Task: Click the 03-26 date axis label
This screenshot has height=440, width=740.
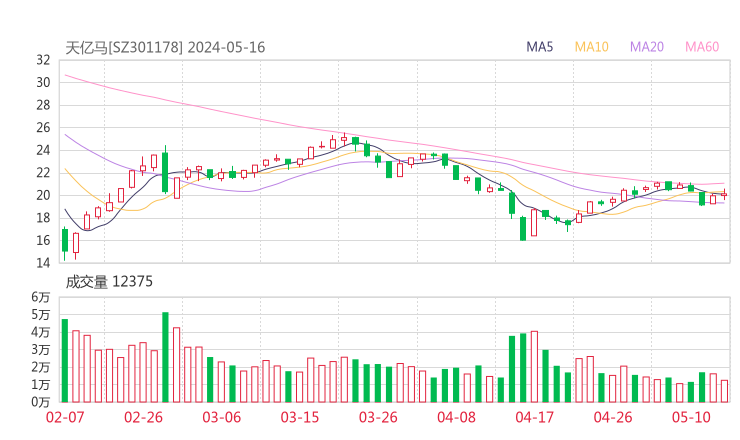Action: pyautogui.click(x=378, y=417)
